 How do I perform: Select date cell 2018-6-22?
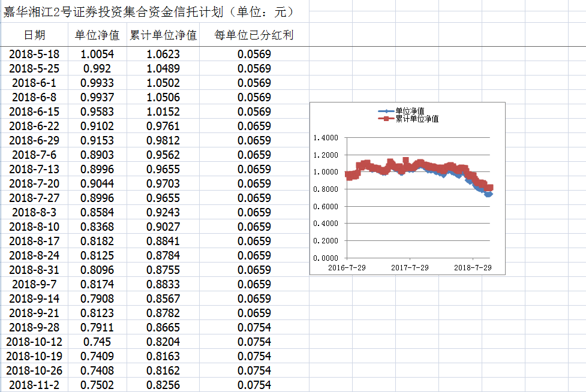coord(34,126)
